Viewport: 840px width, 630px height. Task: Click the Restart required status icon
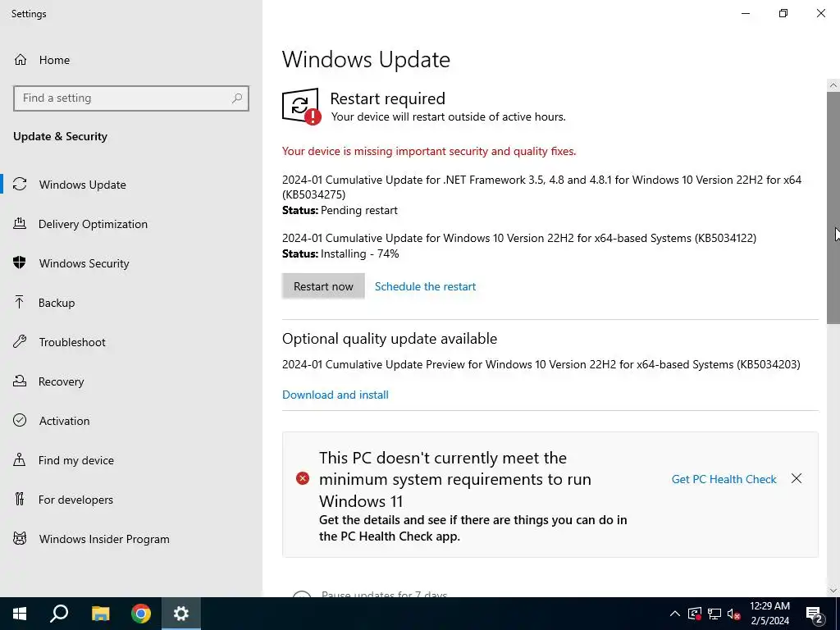(x=302, y=107)
